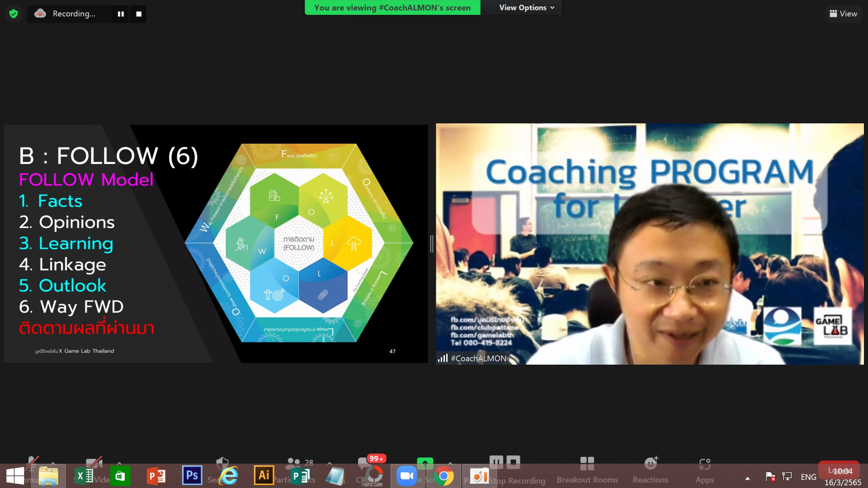This screenshot has width=868, height=488.
Task: Open the screen recorder taskbar app
Action: click(479, 476)
